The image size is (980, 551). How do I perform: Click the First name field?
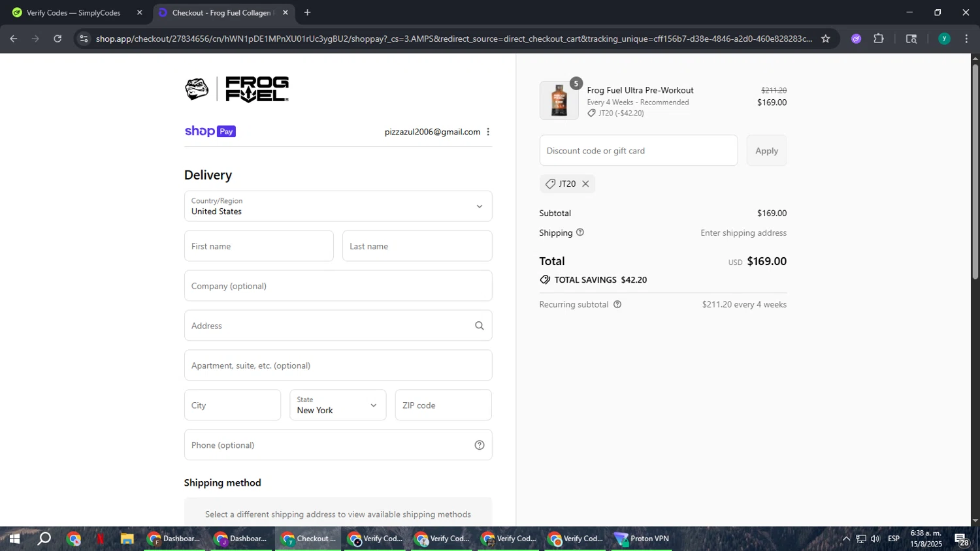(x=259, y=246)
